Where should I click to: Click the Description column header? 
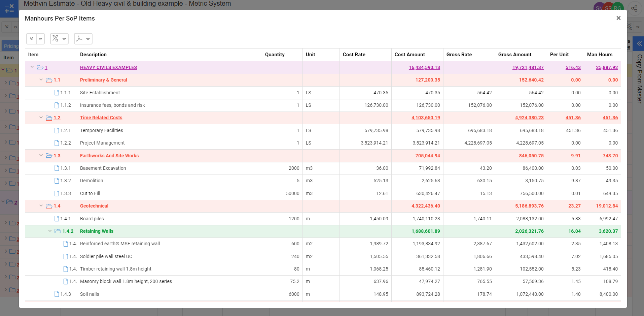click(x=93, y=55)
